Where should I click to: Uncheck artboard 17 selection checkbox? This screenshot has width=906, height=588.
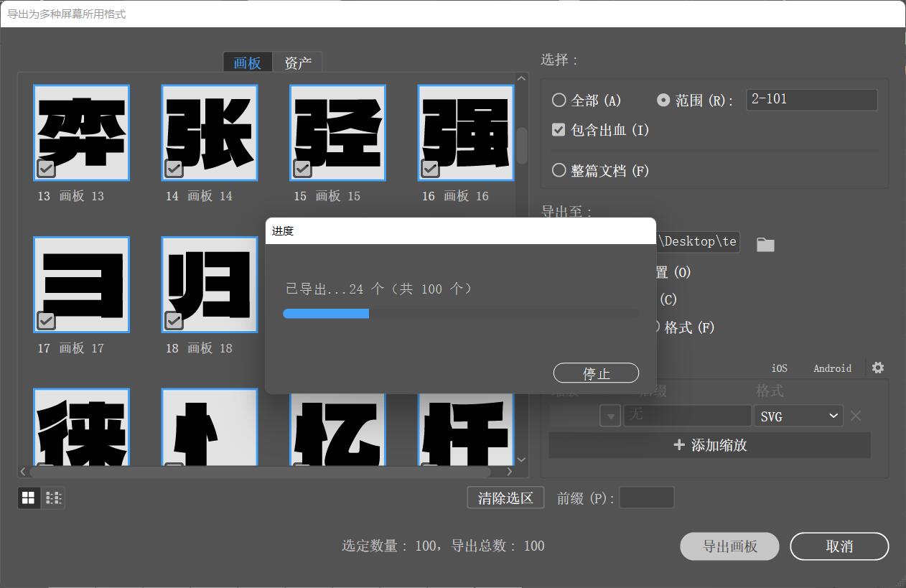45,321
